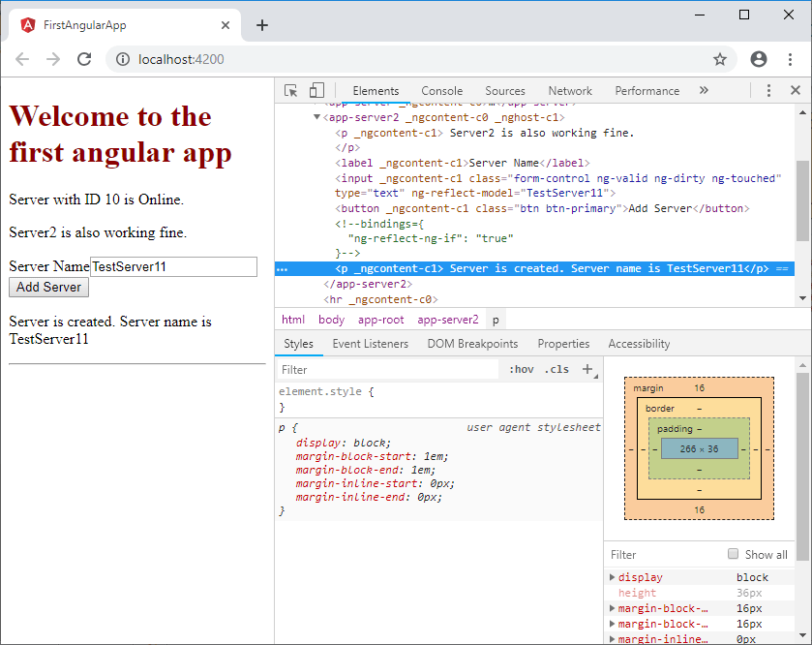Open the DOM Breakpoints pane
The image size is (812, 645).
pos(472,344)
